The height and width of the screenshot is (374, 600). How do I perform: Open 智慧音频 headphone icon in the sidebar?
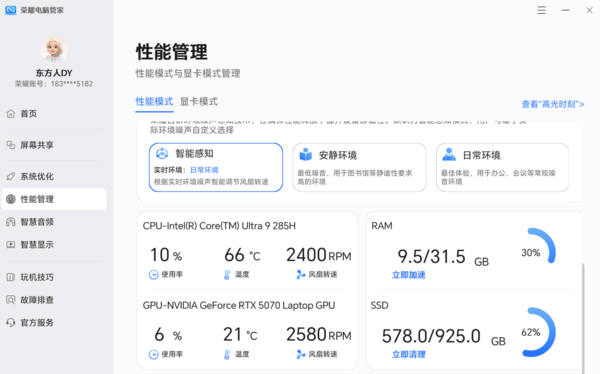tap(11, 222)
